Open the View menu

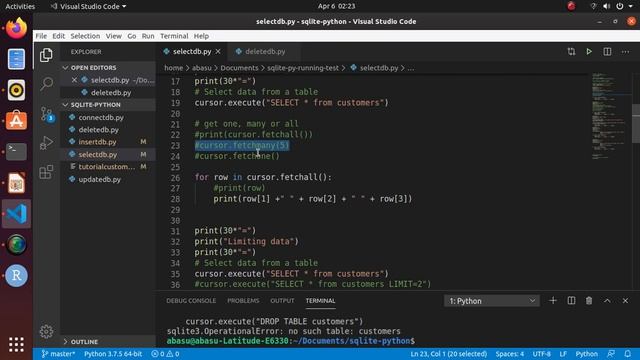click(x=113, y=36)
